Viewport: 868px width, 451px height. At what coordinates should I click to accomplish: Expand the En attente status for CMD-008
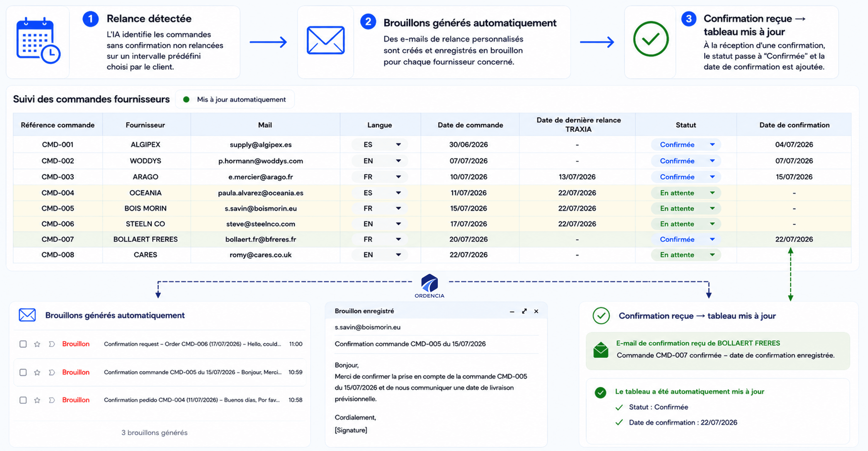[x=686, y=255]
